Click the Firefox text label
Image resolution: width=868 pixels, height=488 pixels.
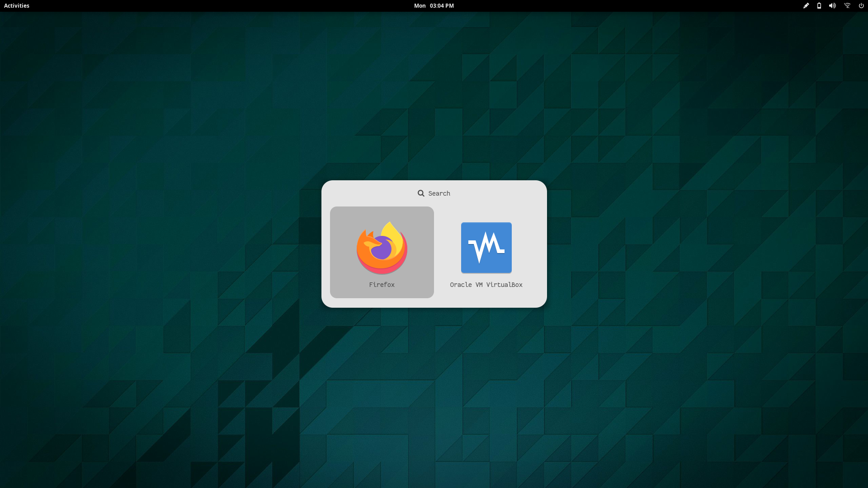(x=382, y=285)
